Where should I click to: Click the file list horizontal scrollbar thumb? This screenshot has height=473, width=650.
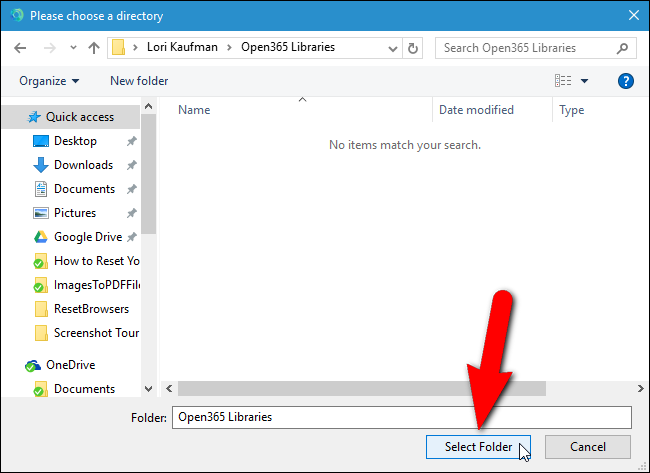coord(361,388)
